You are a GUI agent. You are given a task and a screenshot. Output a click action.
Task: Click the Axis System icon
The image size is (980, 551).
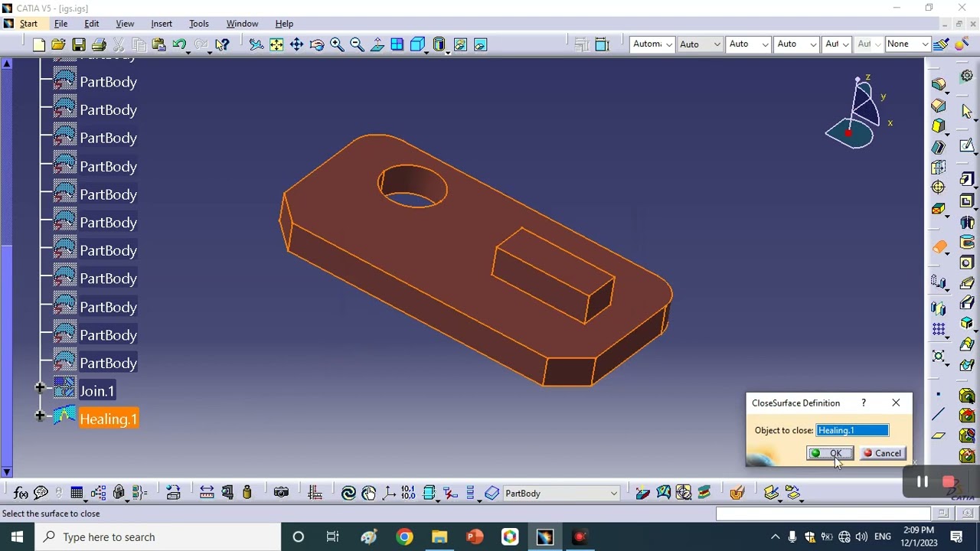(389, 493)
